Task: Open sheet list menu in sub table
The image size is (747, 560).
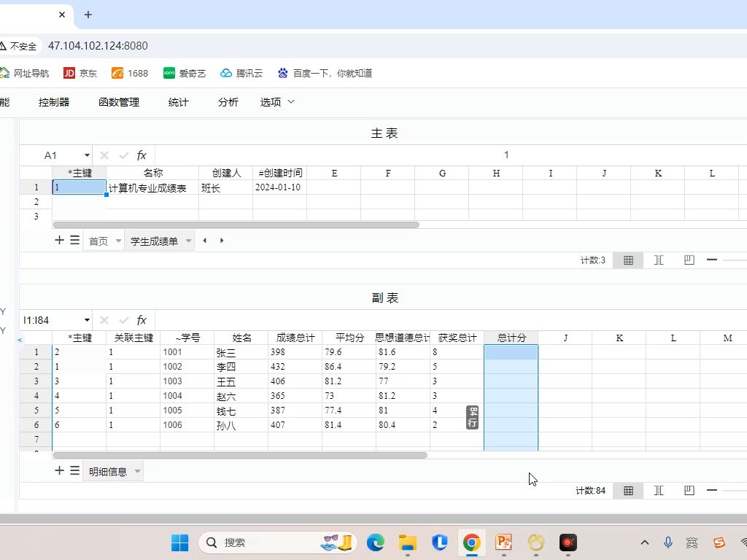Action: click(x=75, y=471)
